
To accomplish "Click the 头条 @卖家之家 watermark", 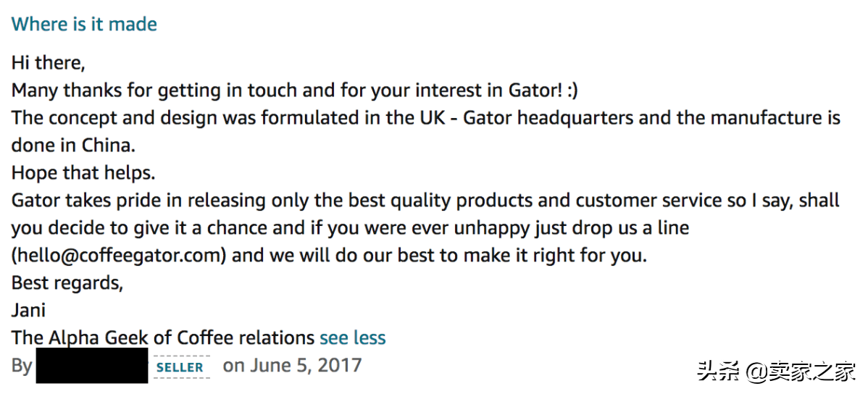I will coord(777,372).
